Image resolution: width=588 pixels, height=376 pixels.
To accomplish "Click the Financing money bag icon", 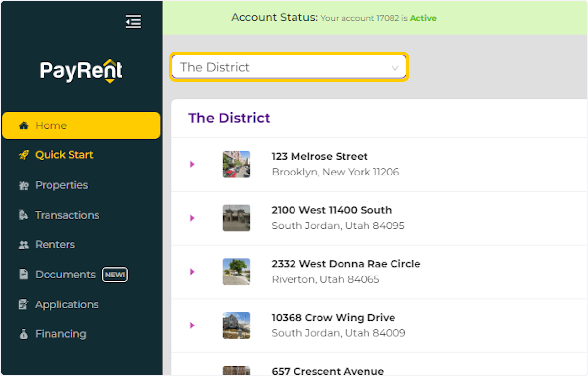I will 24,334.
